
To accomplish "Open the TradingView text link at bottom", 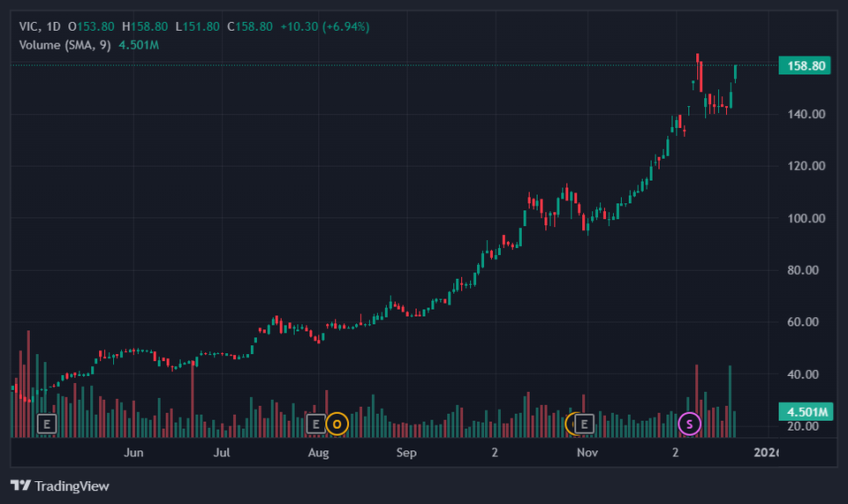I will [x=72, y=485].
